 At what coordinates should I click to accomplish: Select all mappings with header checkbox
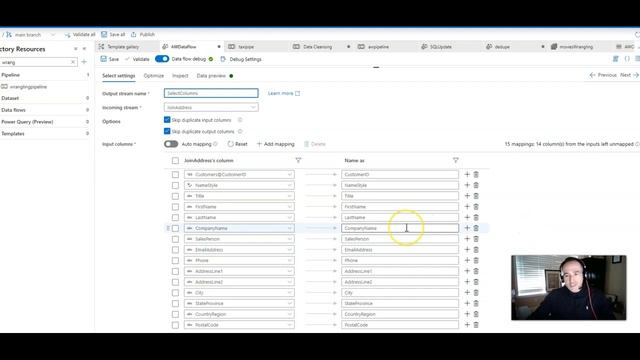pyautogui.click(x=175, y=160)
